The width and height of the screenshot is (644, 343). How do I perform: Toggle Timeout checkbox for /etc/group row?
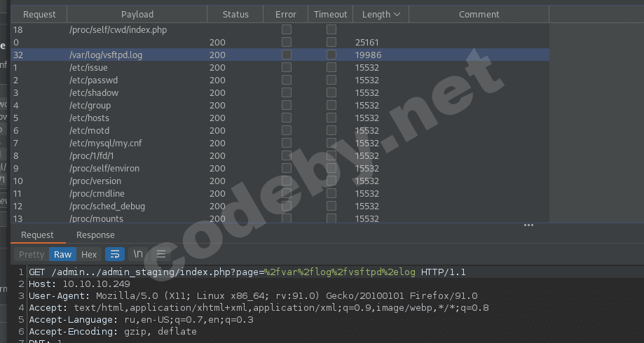[x=331, y=105]
